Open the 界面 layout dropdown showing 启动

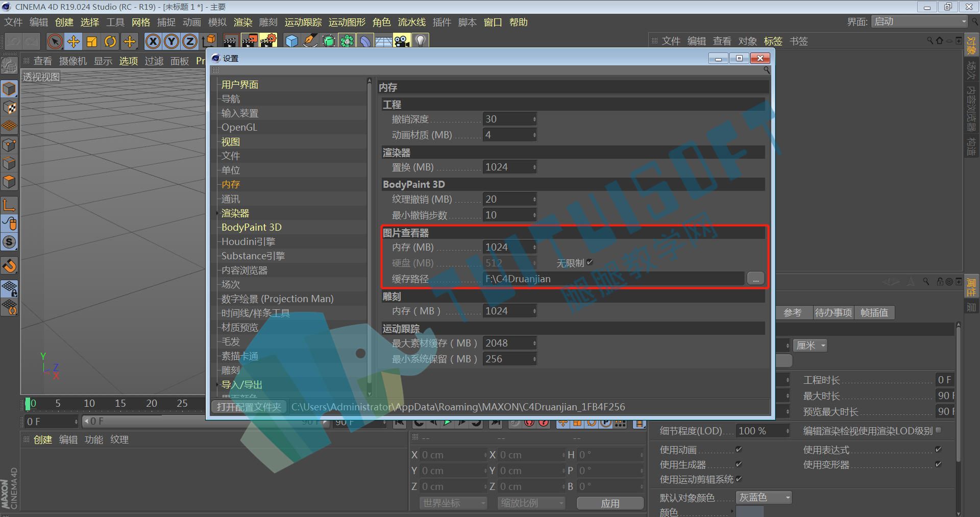[x=919, y=21]
